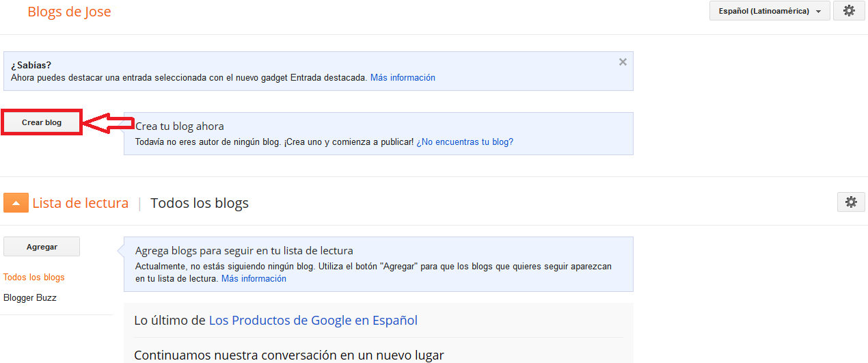Dismiss the ¿Sabías? notice with the X
The width and height of the screenshot is (868, 363).
click(x=623, y=62)
